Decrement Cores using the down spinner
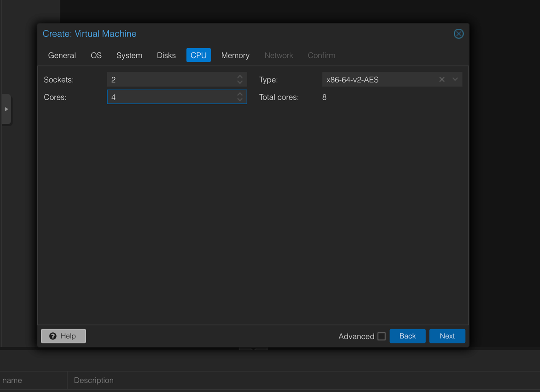540x392 pixels. (240, 100)
